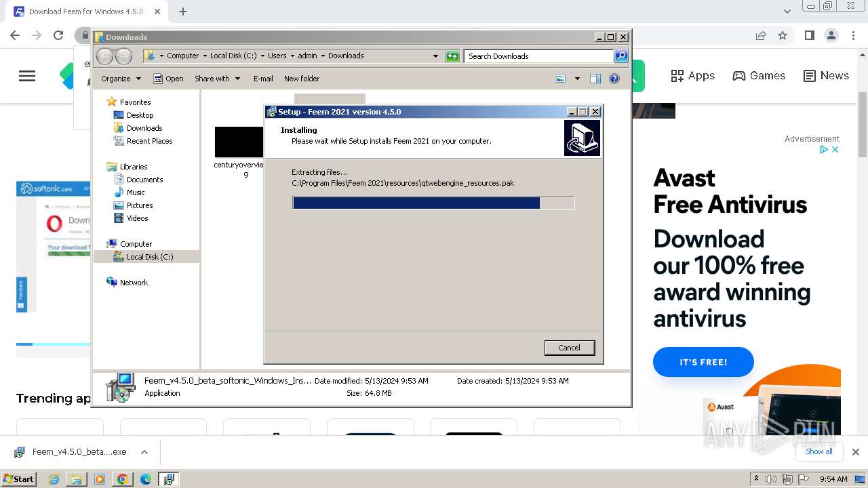Image resolution: width=868 pixels, height=488 pixels.
Task: Open Internet Explorer from the taskbar
Action: [x=54, y=479]
